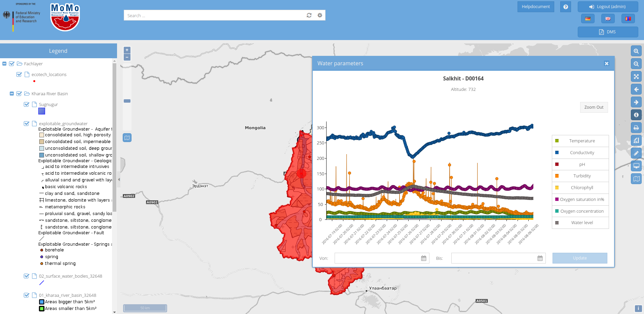Select the pencil drawing tool
This screenshot has height=314, width=644.
click(636, 153)
